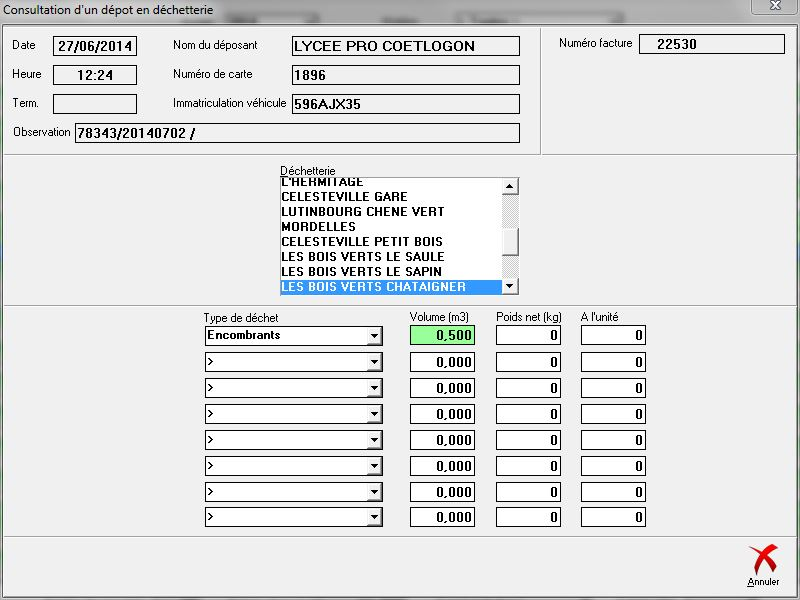This screenshot has height=600, width=800.
Task: Click the empty Term. field
Action: pos(94,104)
